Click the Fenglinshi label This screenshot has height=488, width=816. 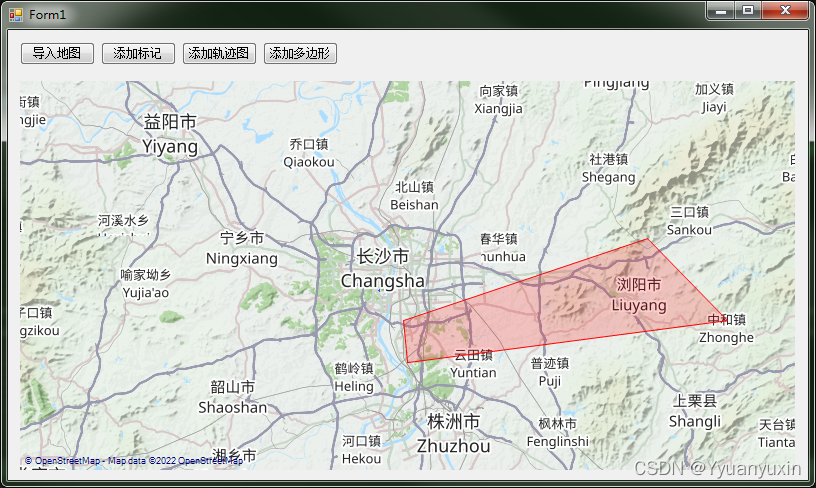(x=558, y=433)
